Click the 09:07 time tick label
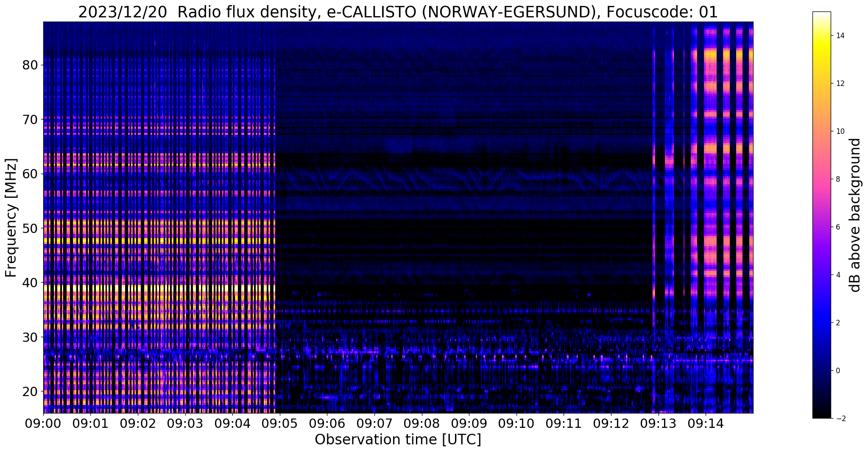The height and width of the screenshot is (452, 868). (374, 423)
